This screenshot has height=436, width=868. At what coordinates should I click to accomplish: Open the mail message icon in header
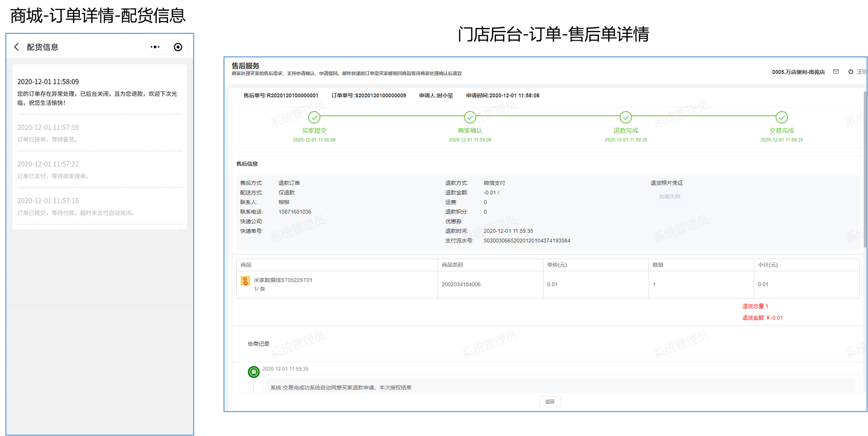[x=836, y=72]
